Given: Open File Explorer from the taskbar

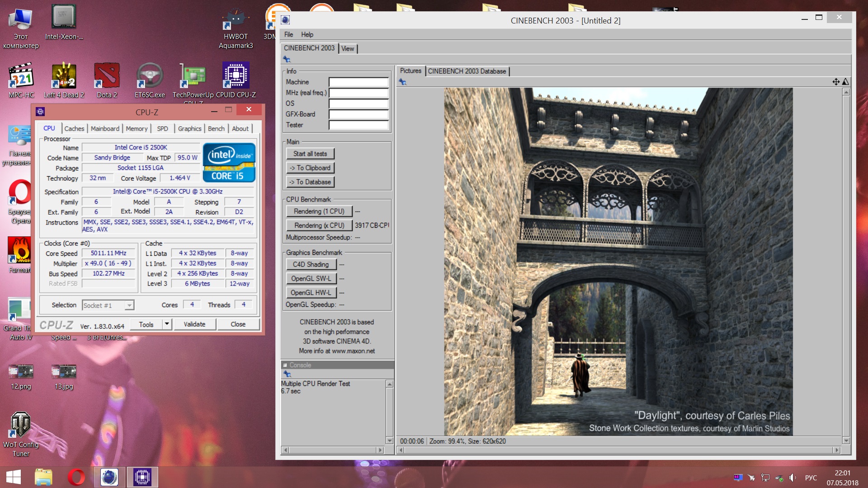Looking at the screenshot, I should pyautogui.click(x=43, y=477).
